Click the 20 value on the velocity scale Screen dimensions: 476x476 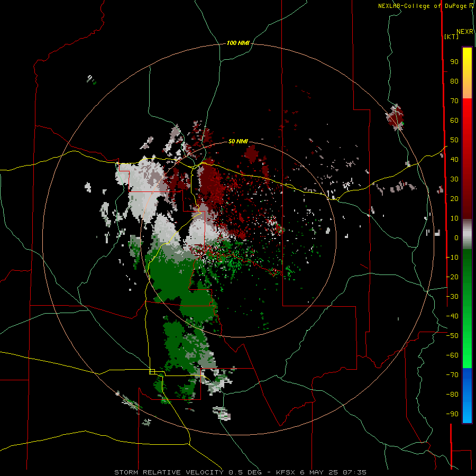(x=454, y=198)
